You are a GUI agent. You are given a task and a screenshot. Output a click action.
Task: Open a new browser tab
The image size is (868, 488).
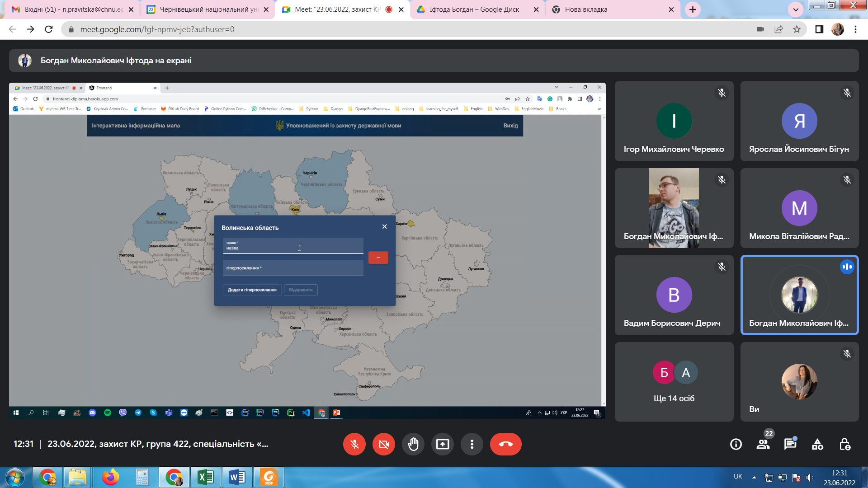coord(693,9)
